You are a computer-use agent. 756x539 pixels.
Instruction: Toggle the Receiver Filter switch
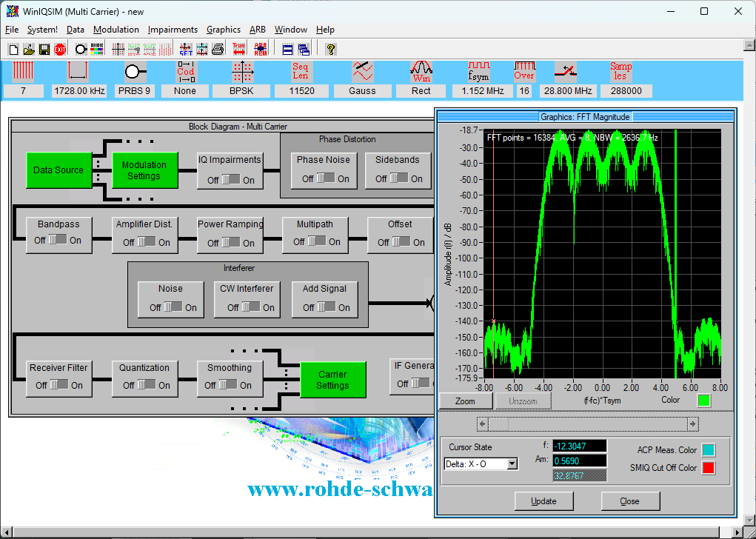59,384
